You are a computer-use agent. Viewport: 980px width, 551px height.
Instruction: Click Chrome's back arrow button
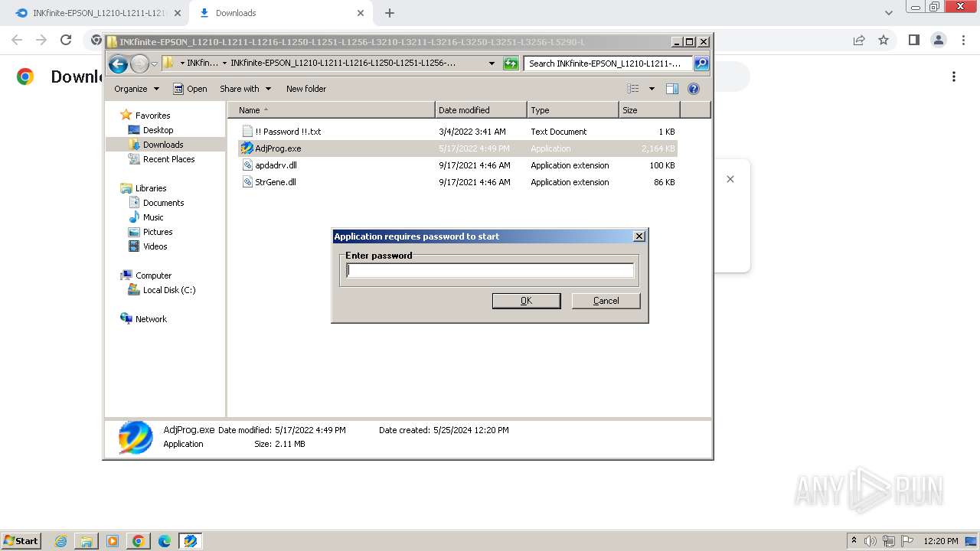tap(17, 40)
